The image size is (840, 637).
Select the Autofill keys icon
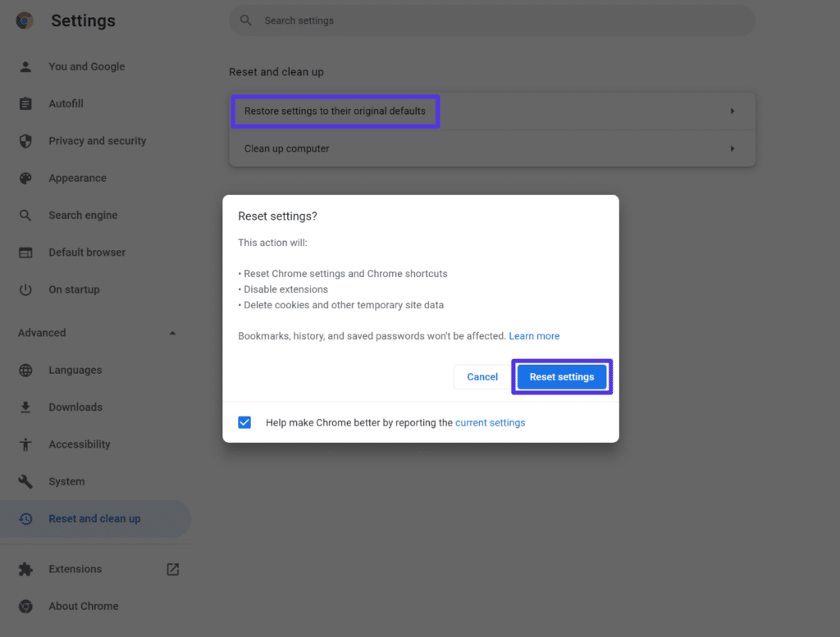[x=25, y=103]
